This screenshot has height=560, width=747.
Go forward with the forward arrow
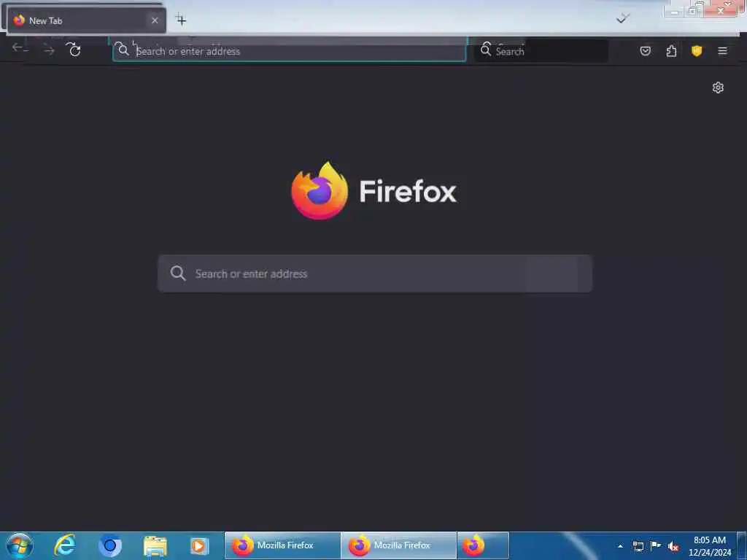(x=49, y=50)
